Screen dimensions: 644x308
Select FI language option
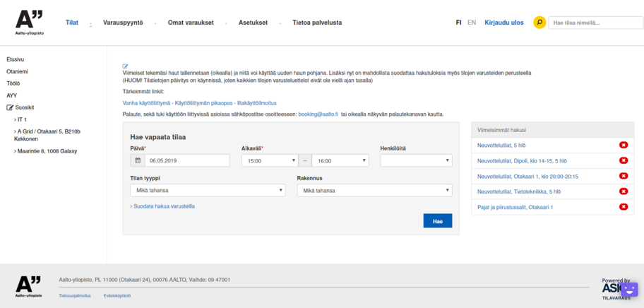[458, 23]
